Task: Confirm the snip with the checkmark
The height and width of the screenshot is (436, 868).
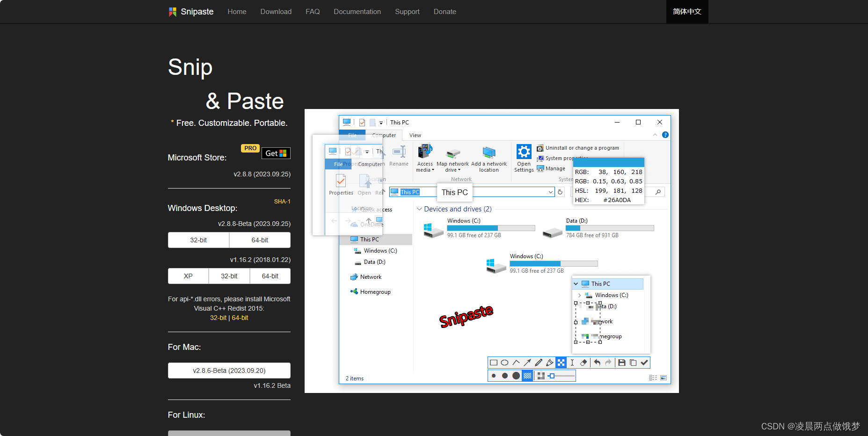Action: coord(644,363)
